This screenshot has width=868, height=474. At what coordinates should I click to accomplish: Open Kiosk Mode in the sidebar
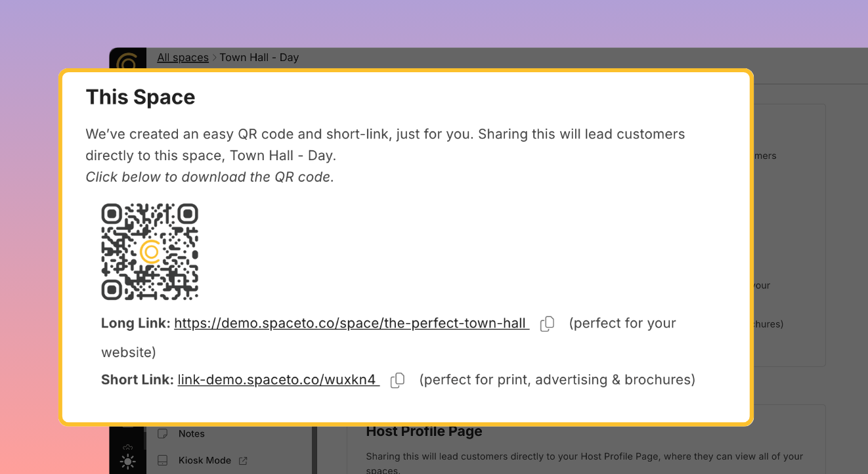pyautogui.click(x=205, y=460)
